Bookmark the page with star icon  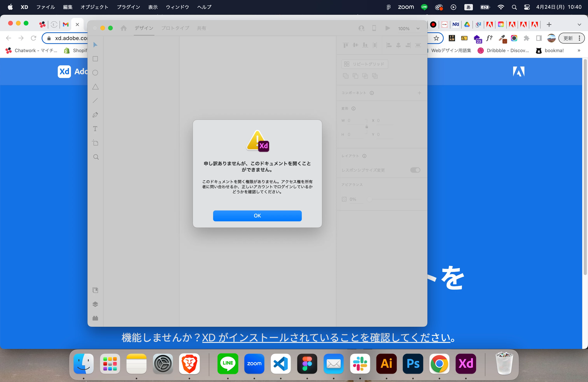436,38
